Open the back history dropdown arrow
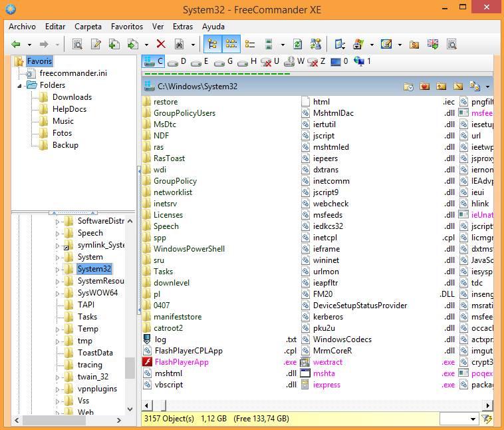Image resolution: width=504 pixels, height=430 pixels. tap(29, 45)
